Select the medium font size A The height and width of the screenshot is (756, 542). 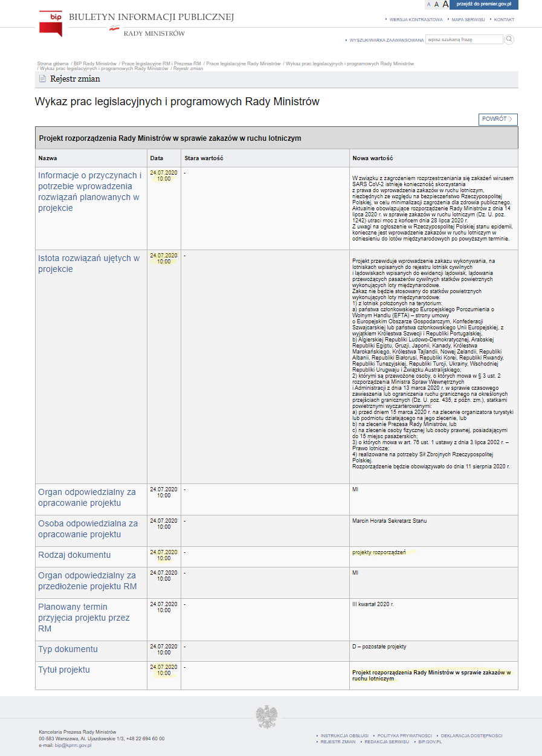click(436, 4)
